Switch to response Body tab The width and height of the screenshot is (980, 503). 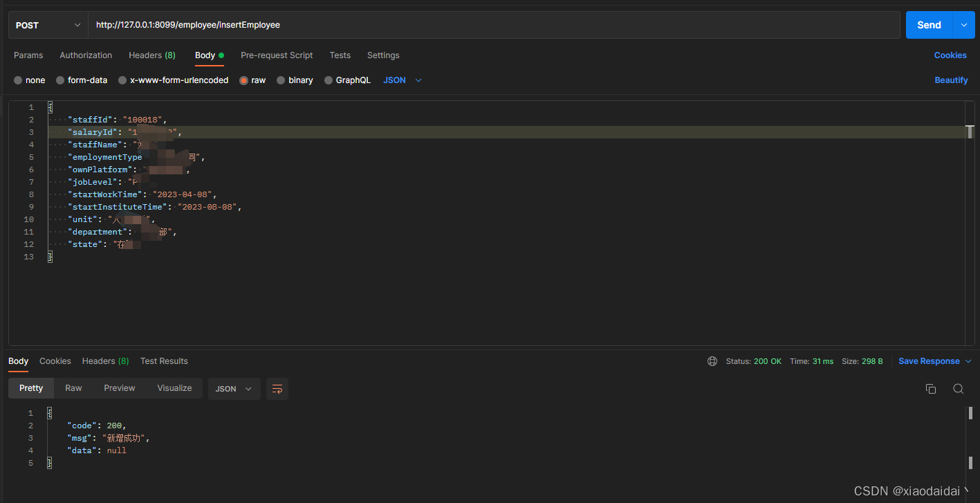pyautogui.click(x=19, y=361)
